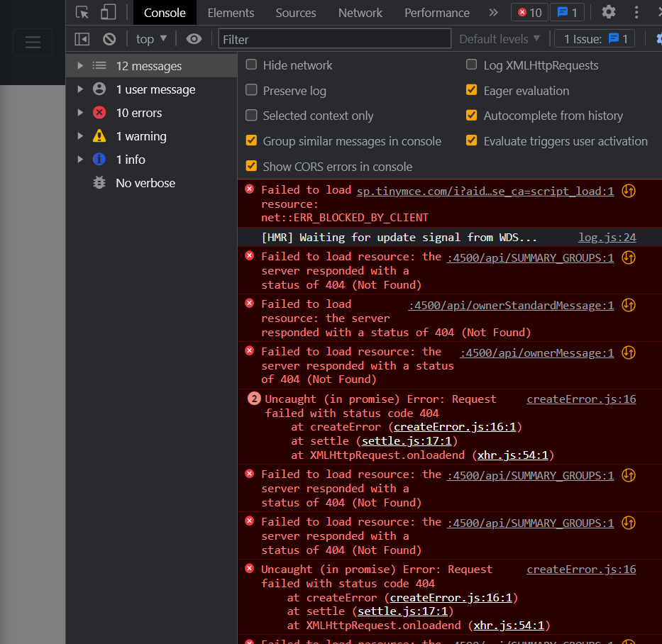Switch to the Network tab
Viewport: 662px width, 644px height.
360,13
